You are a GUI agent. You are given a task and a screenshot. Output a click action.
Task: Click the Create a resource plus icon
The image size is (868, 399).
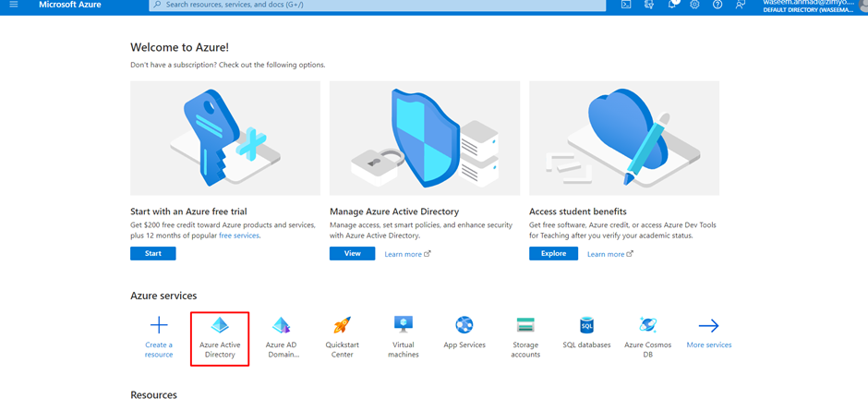(159, 325)
